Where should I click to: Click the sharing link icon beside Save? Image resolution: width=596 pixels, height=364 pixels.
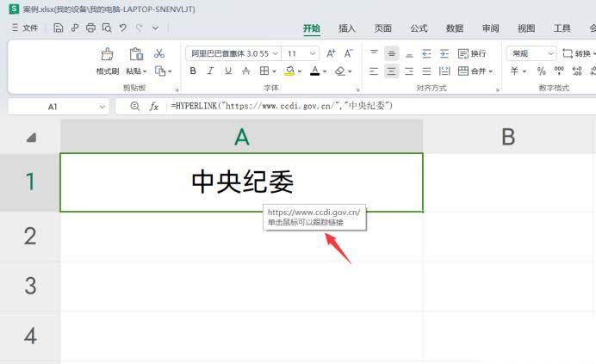74,28
